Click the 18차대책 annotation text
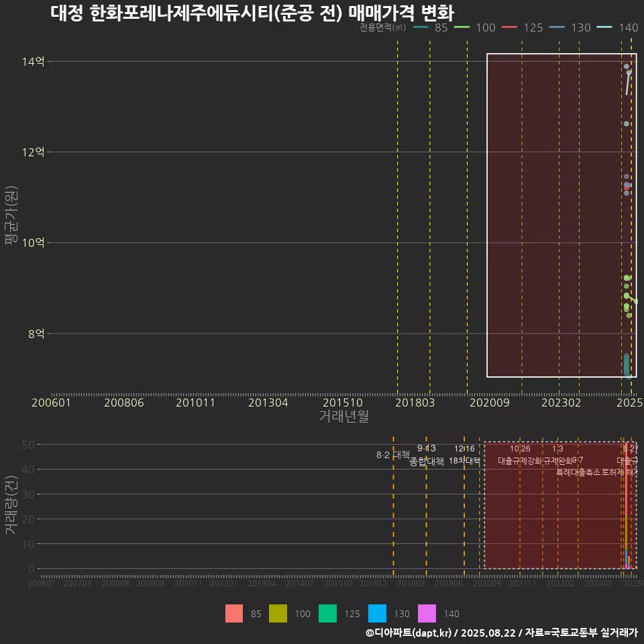The width and height of the screenshot is (644, 644). (x=464, y=461)
